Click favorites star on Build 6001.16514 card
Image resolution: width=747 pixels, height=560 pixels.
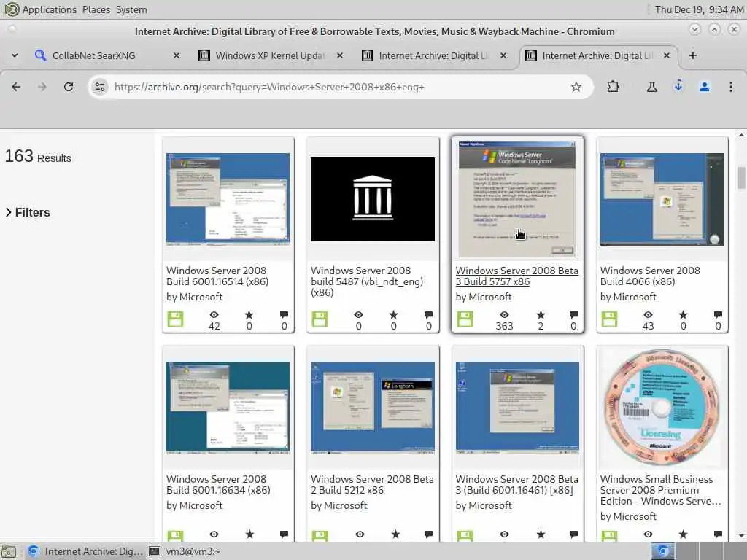[249, 315]
